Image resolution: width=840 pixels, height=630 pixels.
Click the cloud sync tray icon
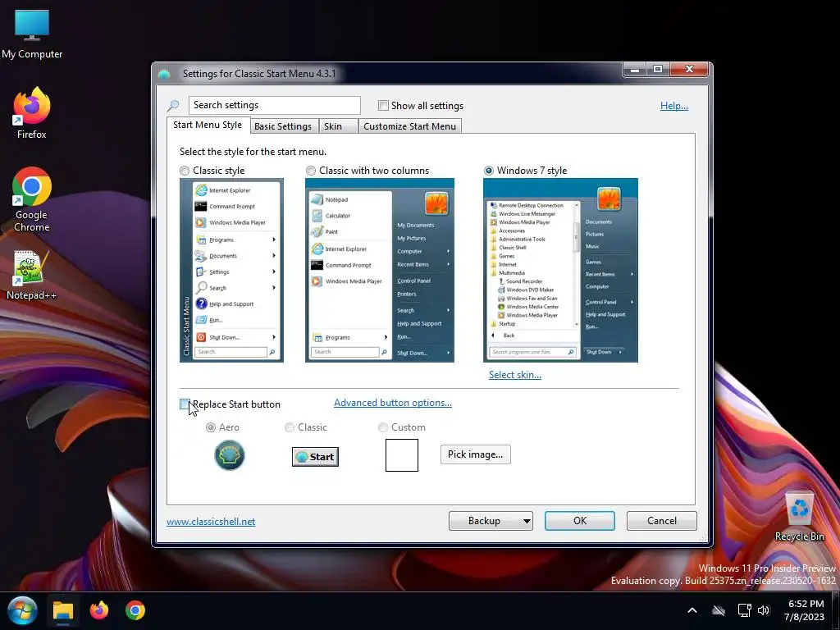(x=719, y=610)
